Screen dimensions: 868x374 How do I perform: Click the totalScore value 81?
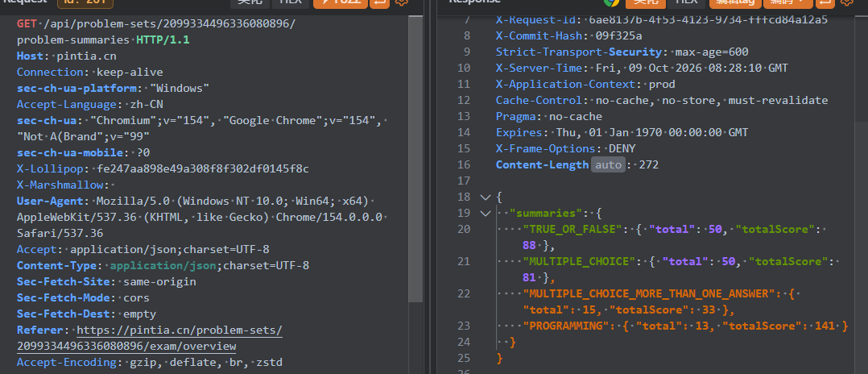pos(529,277)
